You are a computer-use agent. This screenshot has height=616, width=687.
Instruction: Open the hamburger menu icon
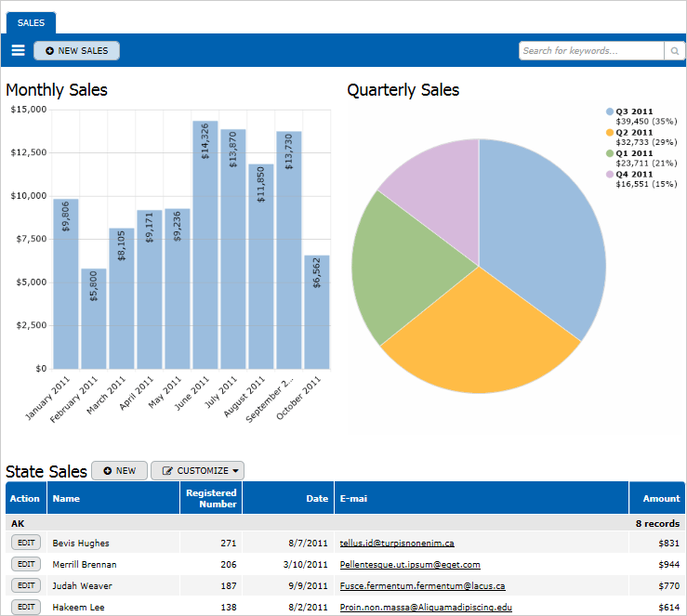point(18,50)
